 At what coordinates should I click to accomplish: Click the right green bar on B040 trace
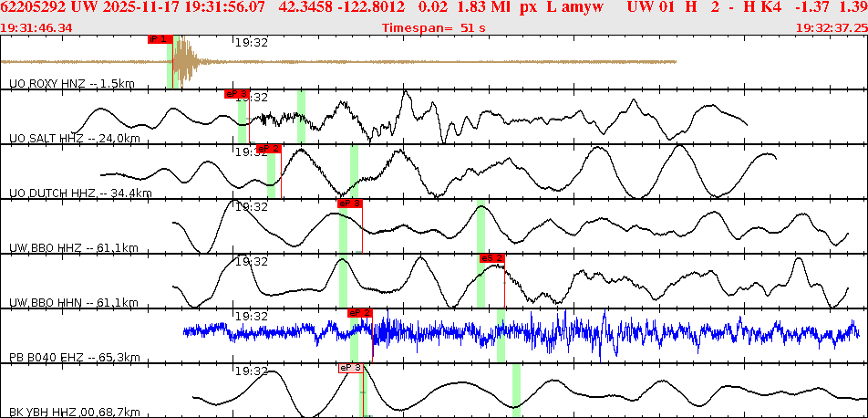pos(501,335)
